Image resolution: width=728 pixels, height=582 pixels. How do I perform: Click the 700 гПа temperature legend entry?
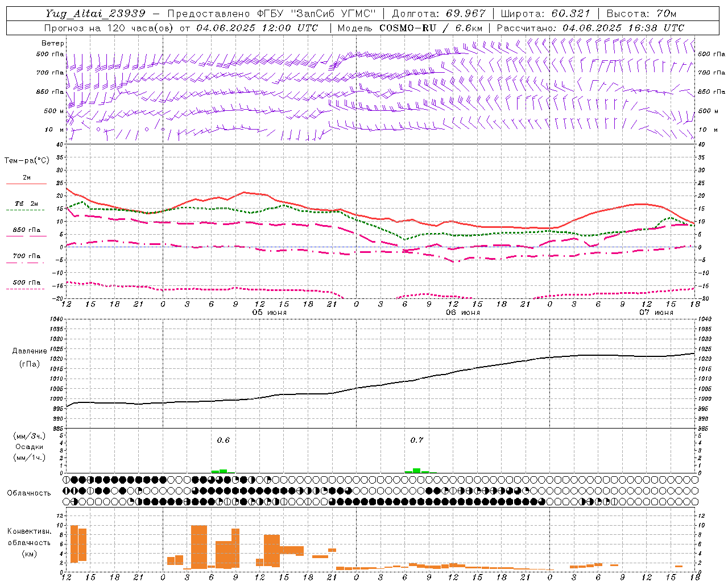pyautogui.click(x=26, y=256)
